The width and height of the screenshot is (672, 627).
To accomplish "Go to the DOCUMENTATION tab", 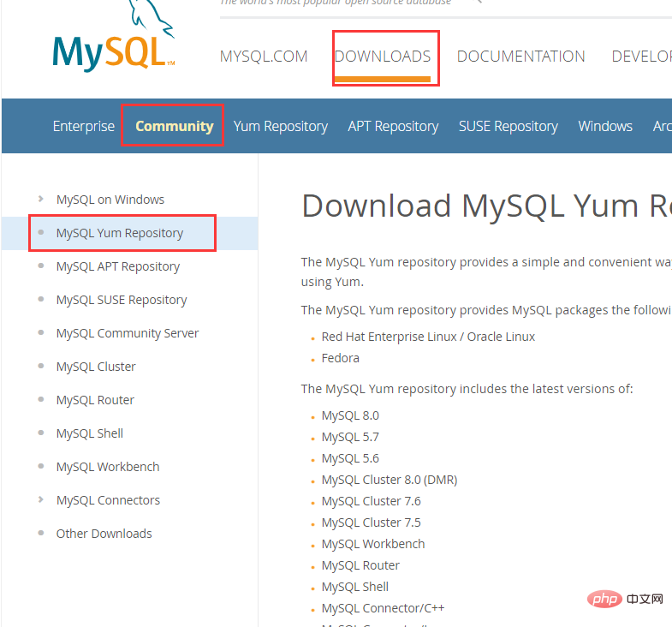I will 520,57.
